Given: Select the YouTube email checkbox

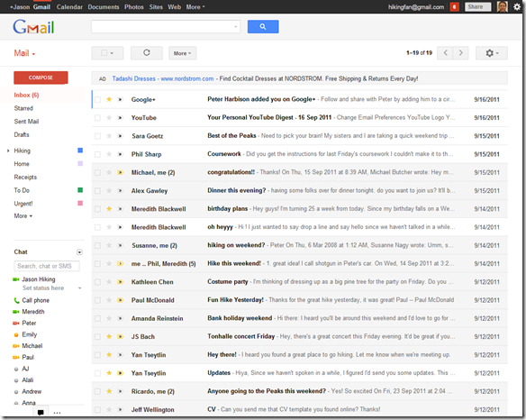Looking at the screenshot, I should point(97,117).
